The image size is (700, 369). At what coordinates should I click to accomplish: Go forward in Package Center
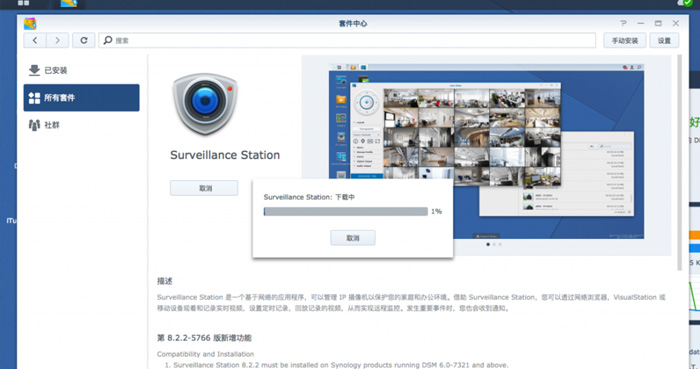point(57,40)
